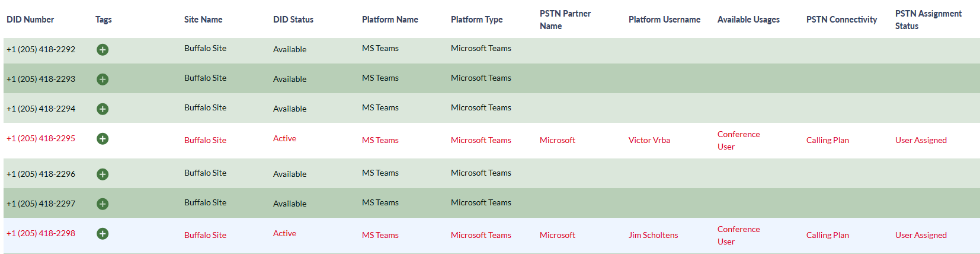Viewport: 980px width, 254px height.
Task: Click the PSTN Connectivity column header
Action: point(841,20)
